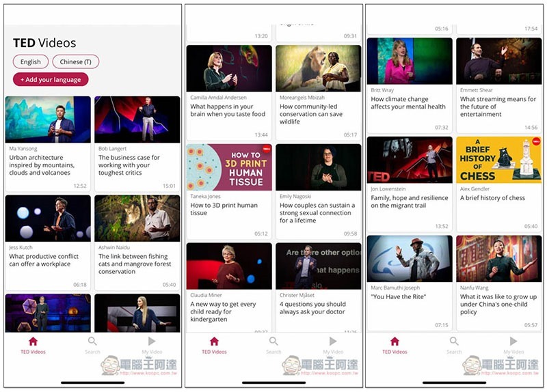
Task: Open My Video play icon in right screen
Action: pos(513,341)
